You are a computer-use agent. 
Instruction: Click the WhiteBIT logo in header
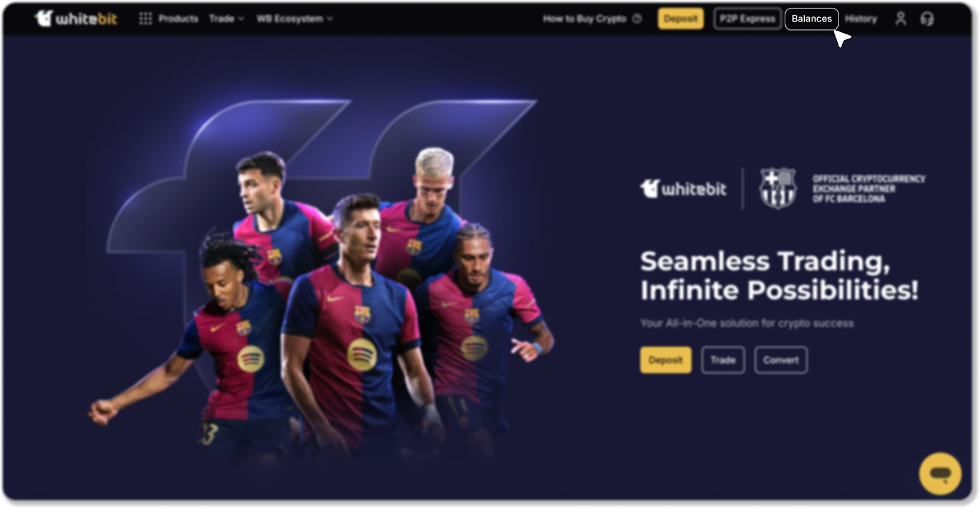pyautogui.click(x=75, y=18)
